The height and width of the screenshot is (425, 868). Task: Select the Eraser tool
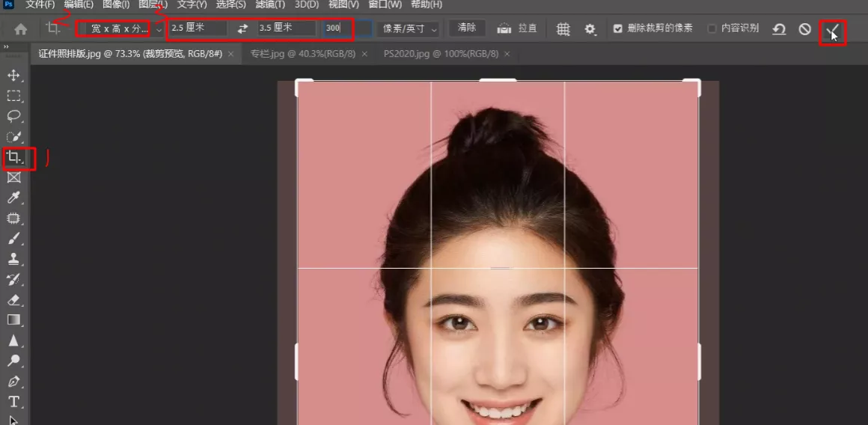pyautogui.click(x=13, y=300)
